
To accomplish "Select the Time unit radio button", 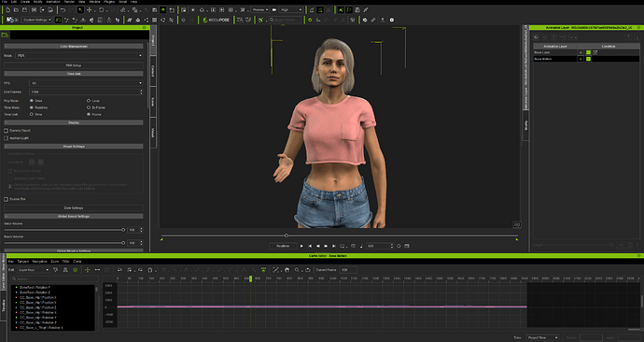I will [x=31, y=114].
